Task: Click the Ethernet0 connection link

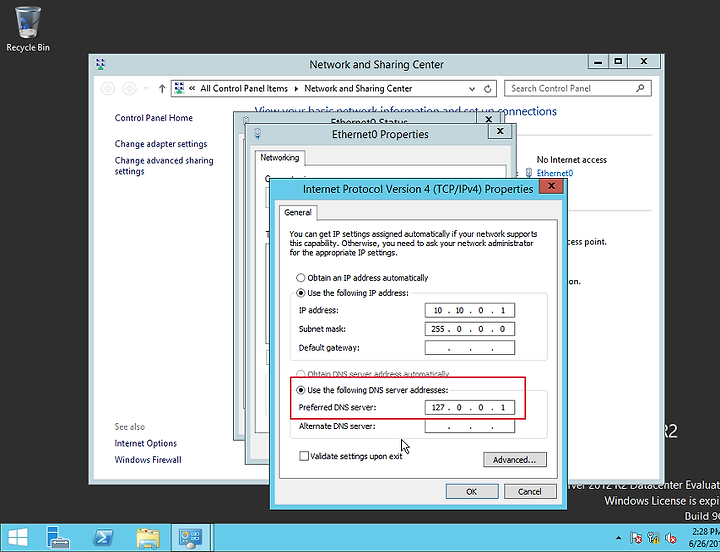Action: pos(555,173)
